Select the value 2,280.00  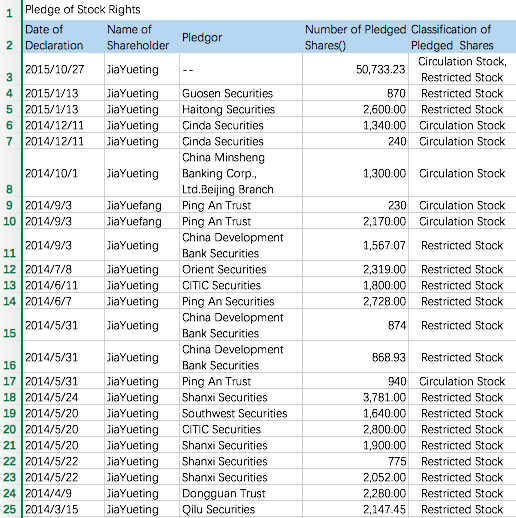click(x=384, y=493)
